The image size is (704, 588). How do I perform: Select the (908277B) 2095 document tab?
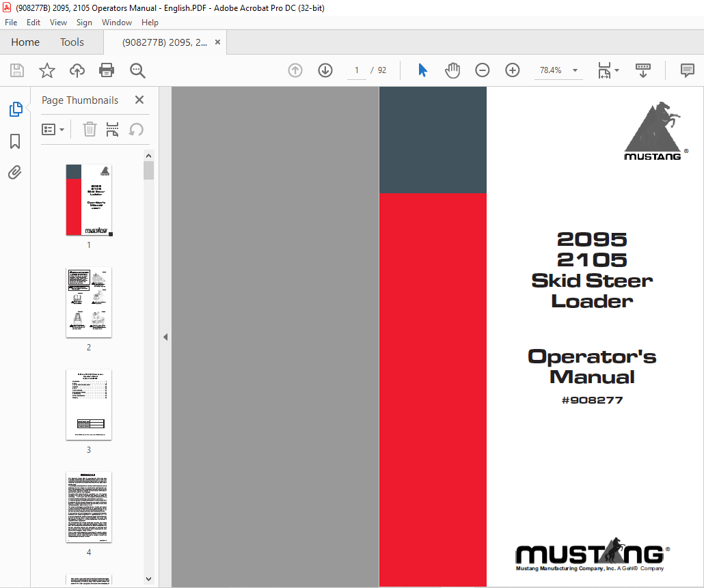coord(164,42)
